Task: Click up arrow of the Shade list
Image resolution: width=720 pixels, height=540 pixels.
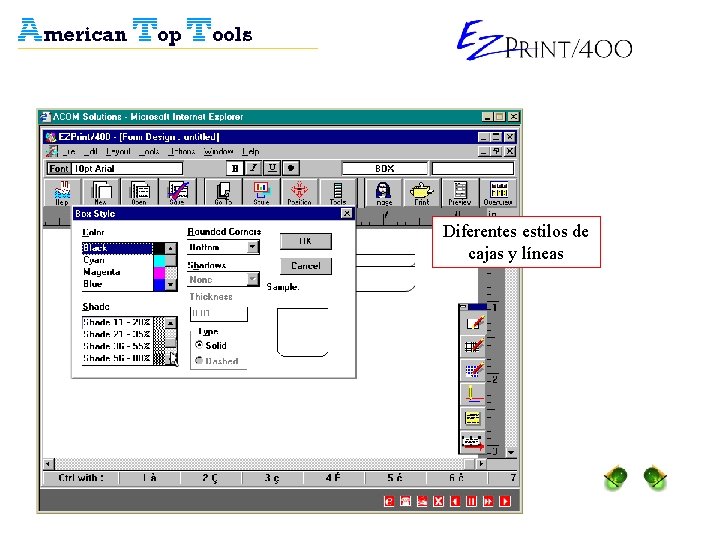Action: click(x=170, y=323)
